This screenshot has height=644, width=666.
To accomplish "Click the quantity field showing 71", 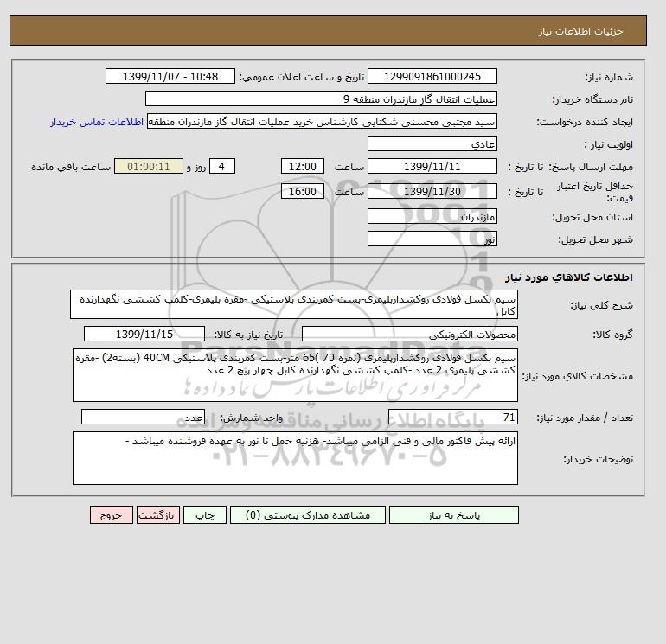I will [452, 417].
